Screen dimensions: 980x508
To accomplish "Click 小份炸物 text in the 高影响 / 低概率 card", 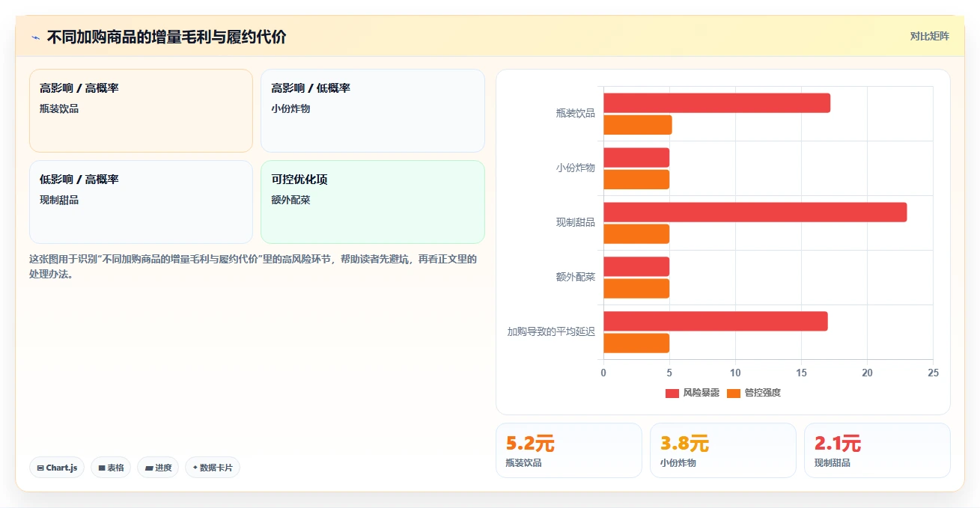I will pyautogui.click(x=291, y=108).
